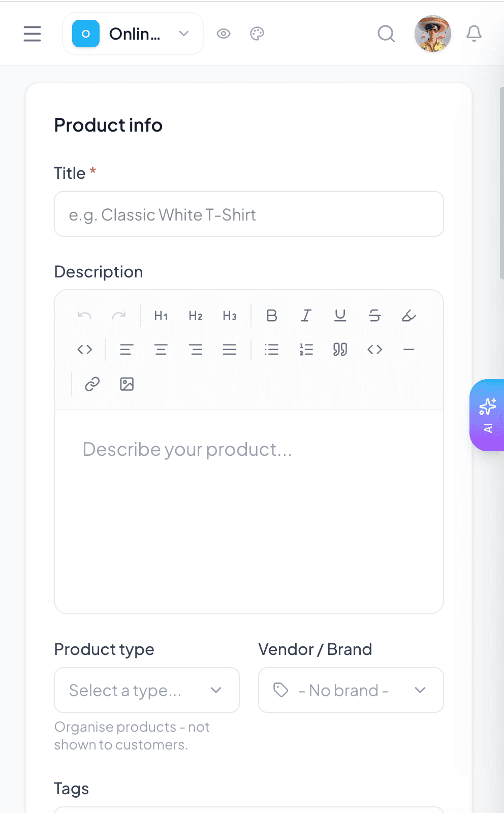Open the theme palette customizer

click(x=257, y=34)
